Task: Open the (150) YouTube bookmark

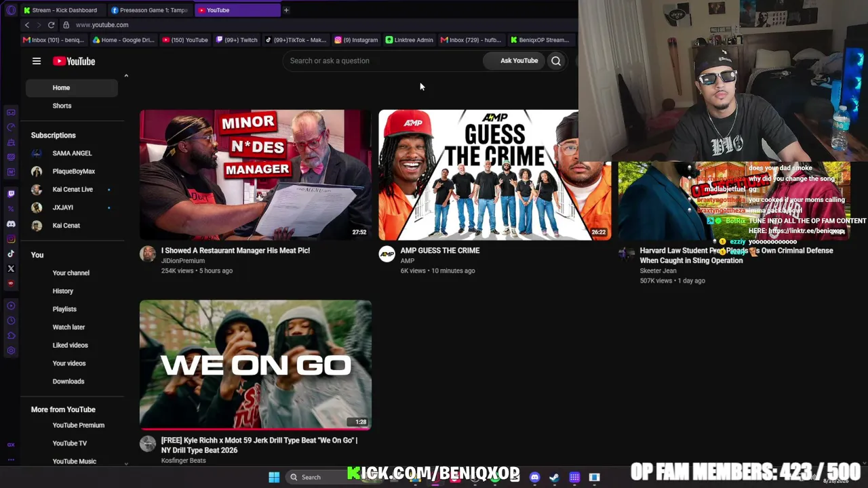Action: coord(185,40)
